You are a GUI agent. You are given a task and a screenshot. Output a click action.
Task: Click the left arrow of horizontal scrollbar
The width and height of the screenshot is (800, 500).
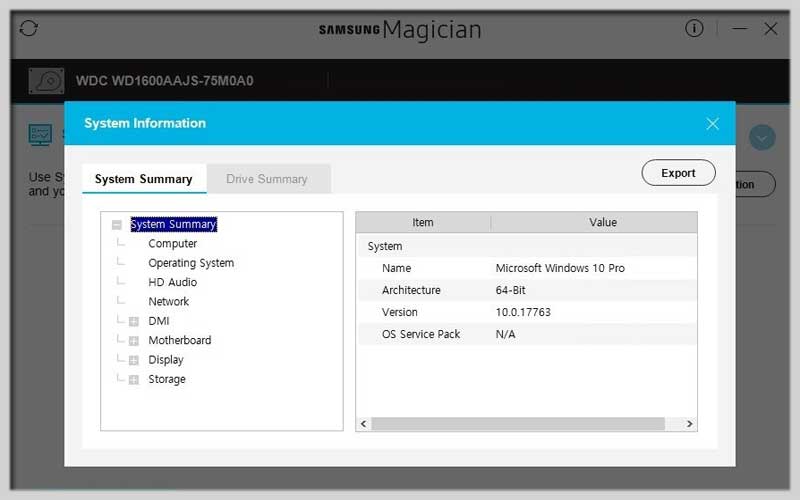click(x=364, y=423)
